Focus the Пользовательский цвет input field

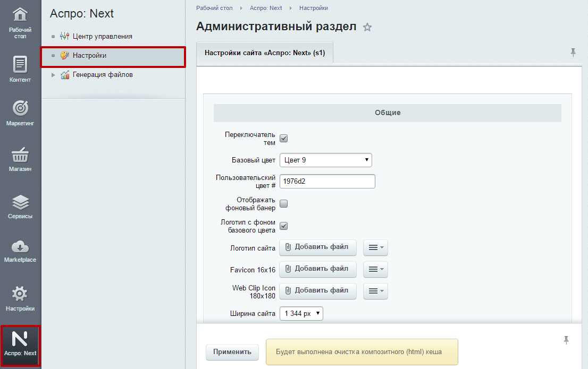(327, 182)
